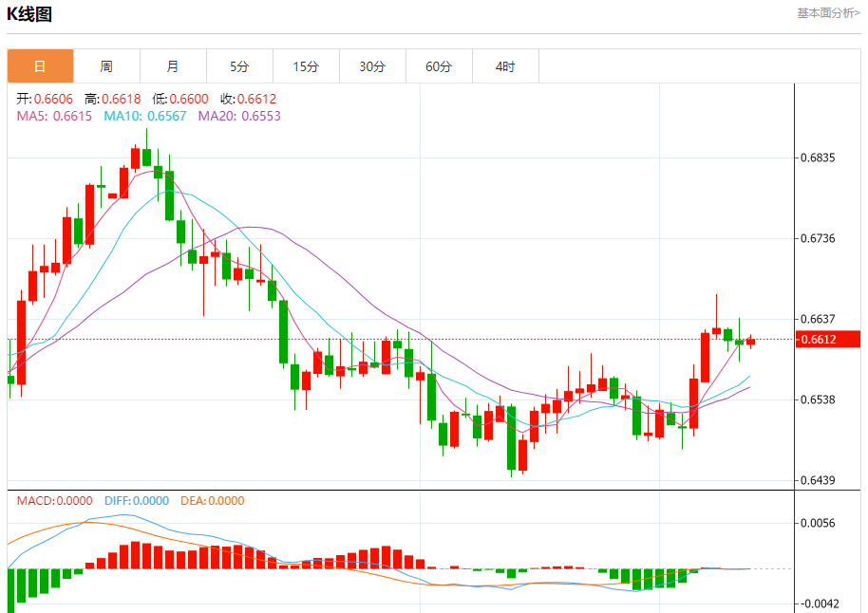Click the 0.6637 price axis label
The image size is (868, 613).
tap(819, 319)
